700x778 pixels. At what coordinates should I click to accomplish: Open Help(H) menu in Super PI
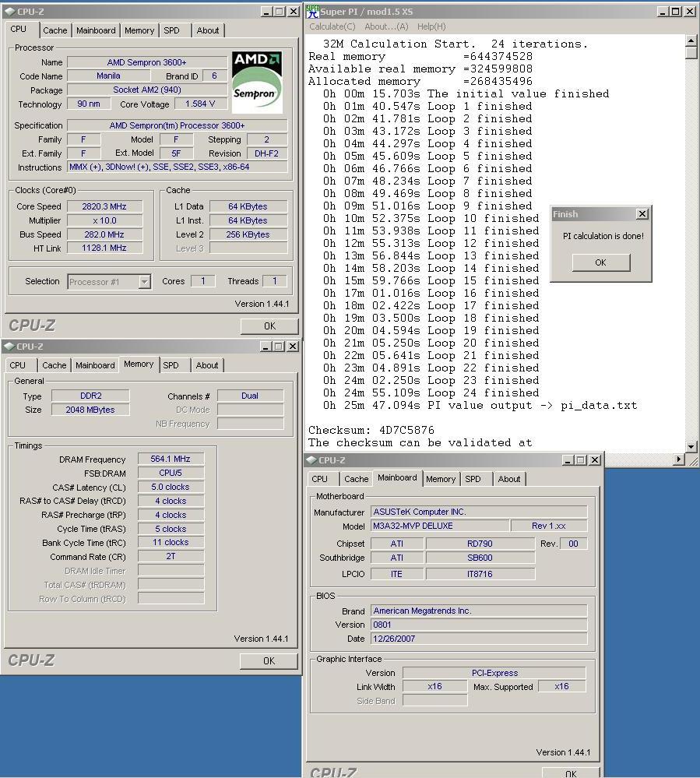[431, 26]
